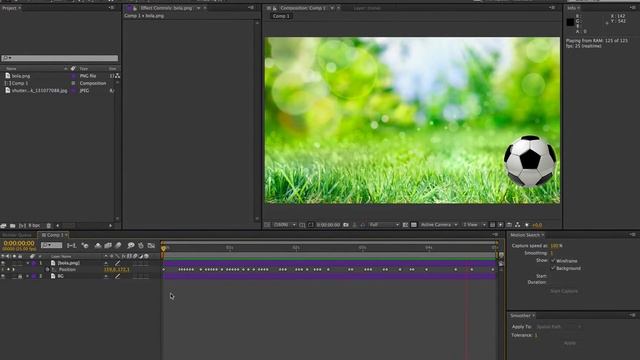Open the Brainstorm icon in timeline
This screenshot has width=640, height=360.
tap(131, 245)
